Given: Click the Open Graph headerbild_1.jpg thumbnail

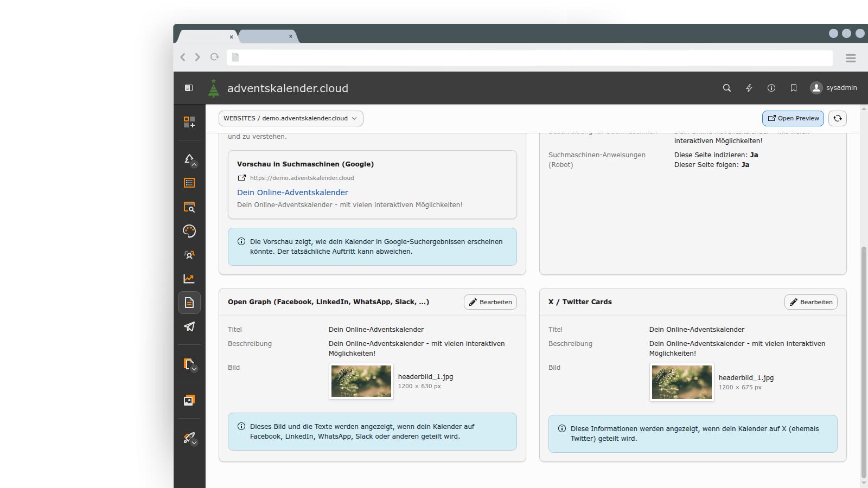Looking at the screenshot, I should click(x=361, y=381).
